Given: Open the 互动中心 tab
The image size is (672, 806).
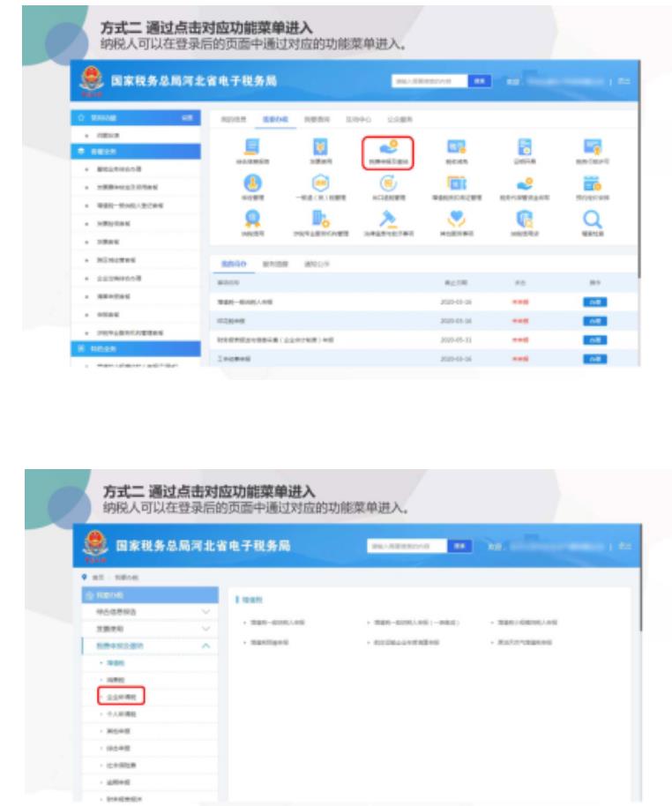Looking at the screenshot, I should tap(340, 117).
